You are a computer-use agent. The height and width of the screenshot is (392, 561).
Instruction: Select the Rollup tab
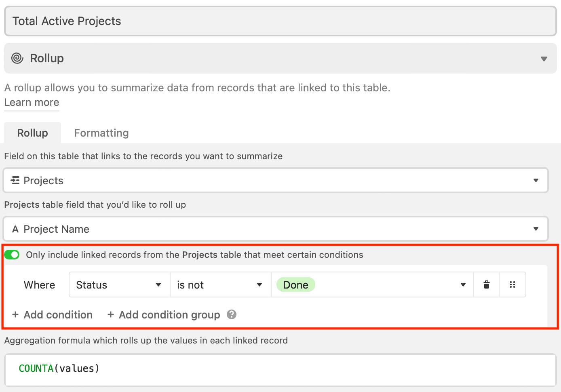click(32, 133)
